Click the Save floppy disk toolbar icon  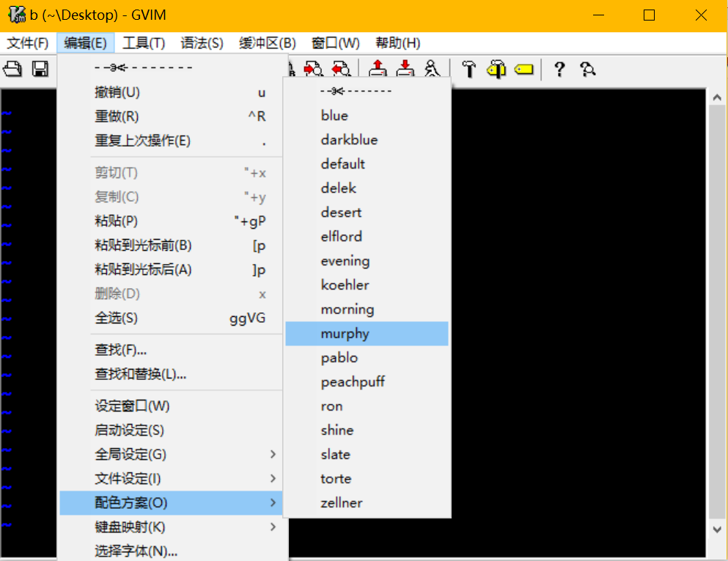coord(40,69)
